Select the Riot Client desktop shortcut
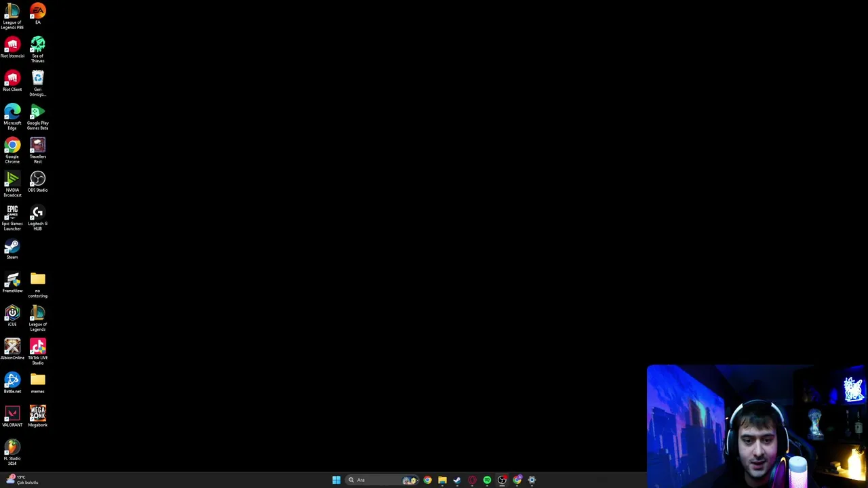This screenshot has width=868, height=488. point(12,81)
